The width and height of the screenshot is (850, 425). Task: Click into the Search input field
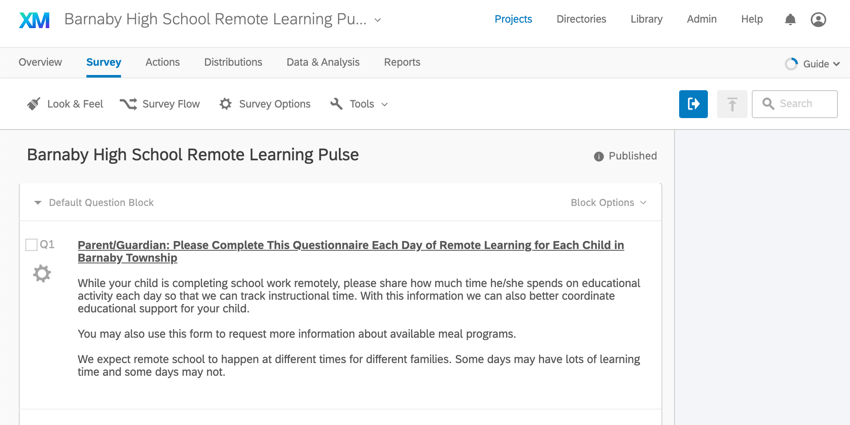coord(795,104)
